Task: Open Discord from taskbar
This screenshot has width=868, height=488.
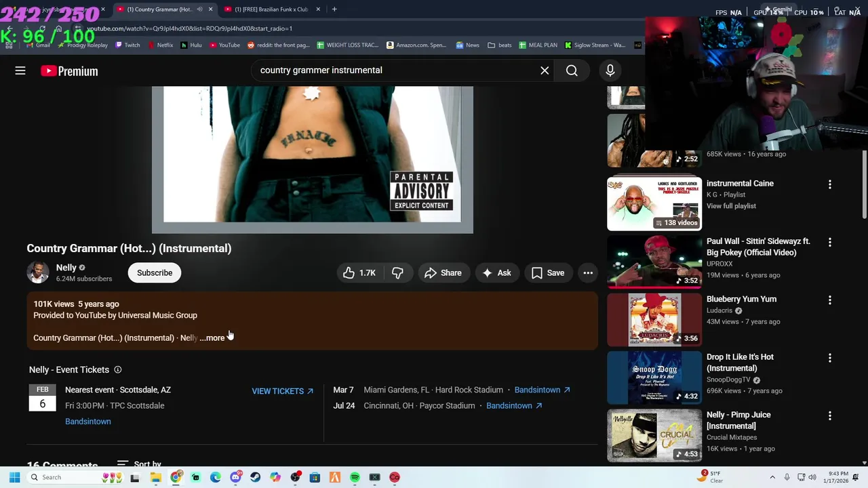Action: (235, 477)
